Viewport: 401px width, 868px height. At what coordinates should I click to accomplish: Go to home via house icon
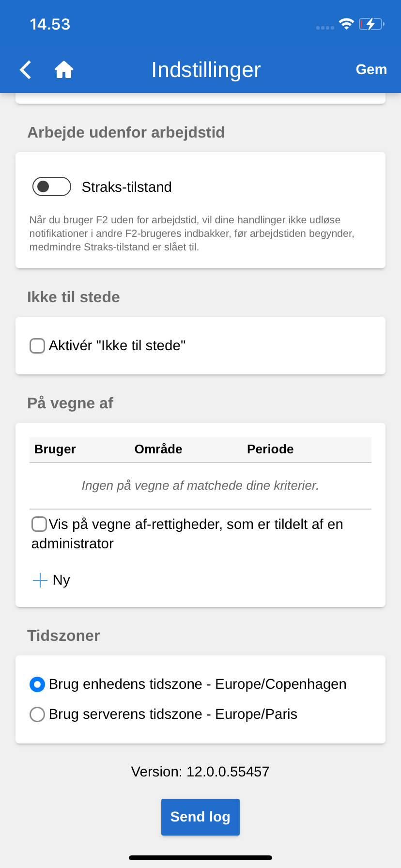point(64,70)
